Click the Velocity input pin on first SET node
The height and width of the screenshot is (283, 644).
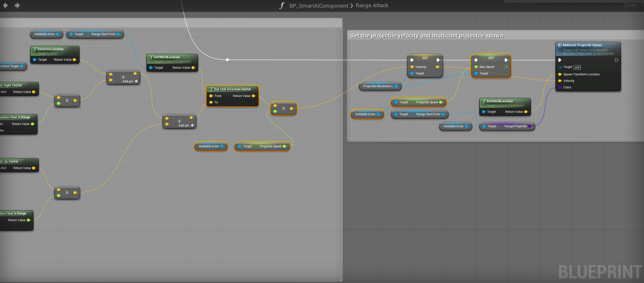coord(412,67)
